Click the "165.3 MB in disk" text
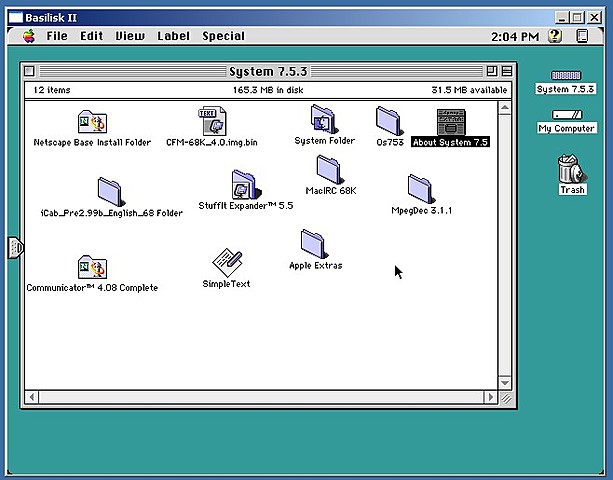613x480 pixels. tap(268, 90)
